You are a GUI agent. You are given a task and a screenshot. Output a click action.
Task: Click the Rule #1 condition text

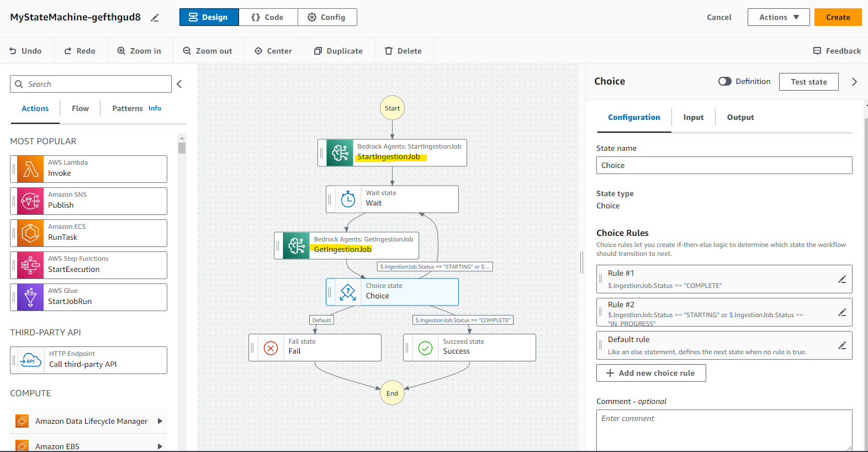[x=665, y=286]
